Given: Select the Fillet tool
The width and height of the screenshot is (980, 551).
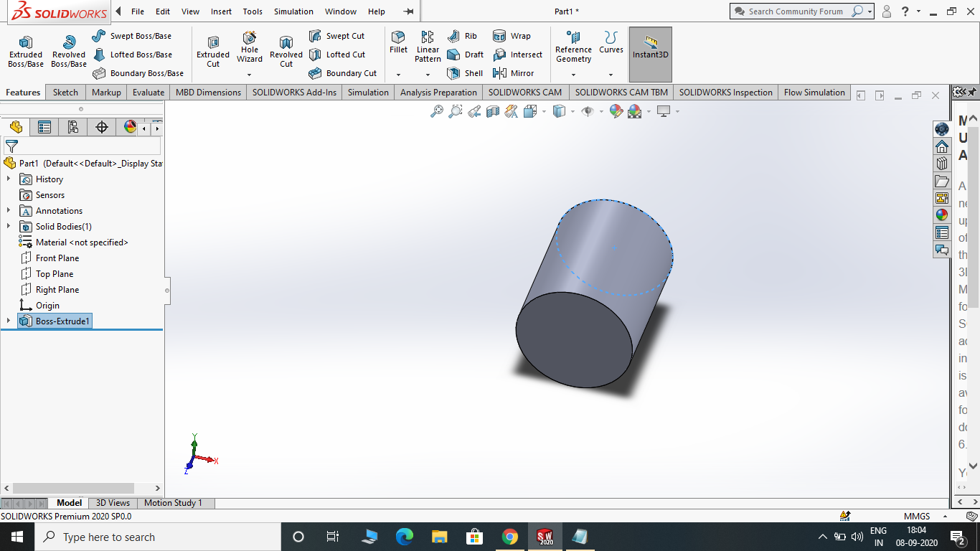Looking at the screenshot, I should tap(398, 44).
